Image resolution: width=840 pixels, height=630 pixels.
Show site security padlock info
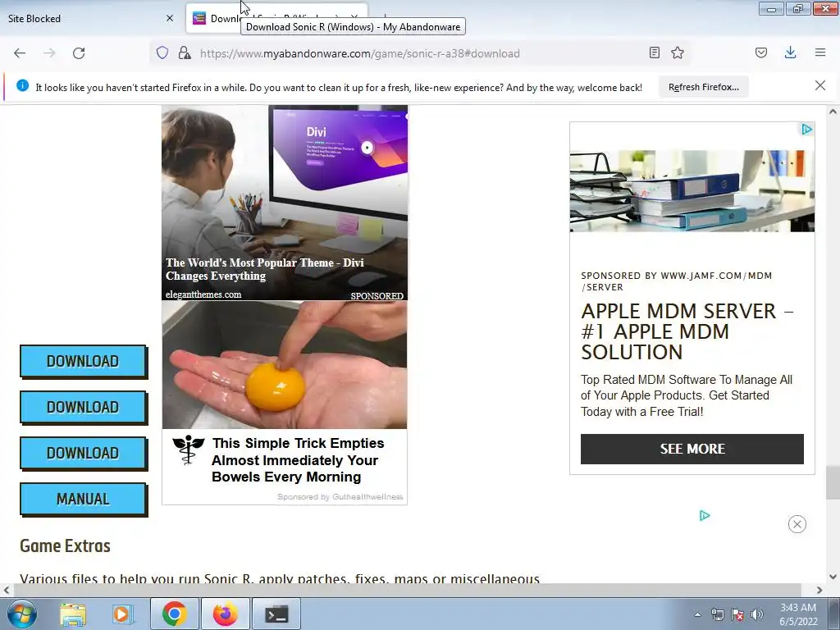185,52
